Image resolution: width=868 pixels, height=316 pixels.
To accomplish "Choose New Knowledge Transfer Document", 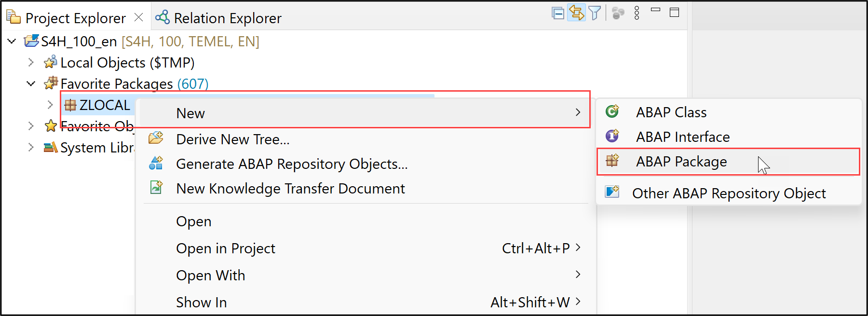I will point(290,189).
